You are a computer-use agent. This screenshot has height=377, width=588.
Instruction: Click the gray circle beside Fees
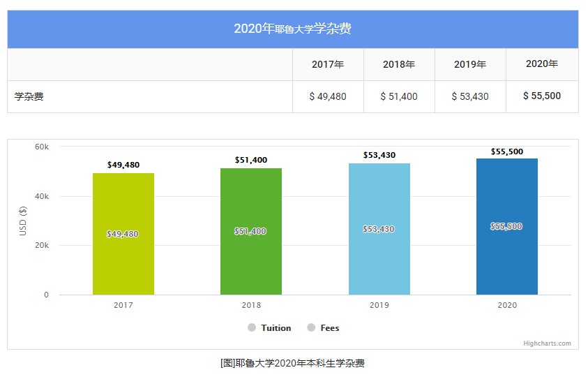point(312,328)
